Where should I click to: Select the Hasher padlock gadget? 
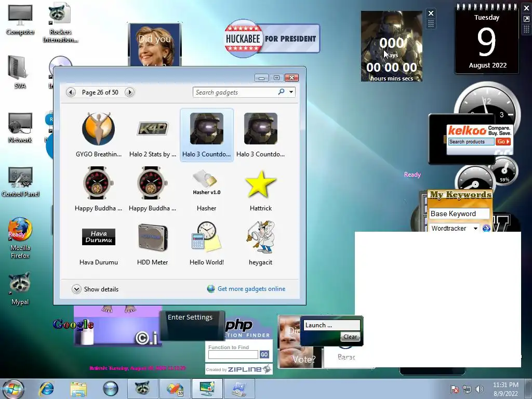click(x=207, y=189)
